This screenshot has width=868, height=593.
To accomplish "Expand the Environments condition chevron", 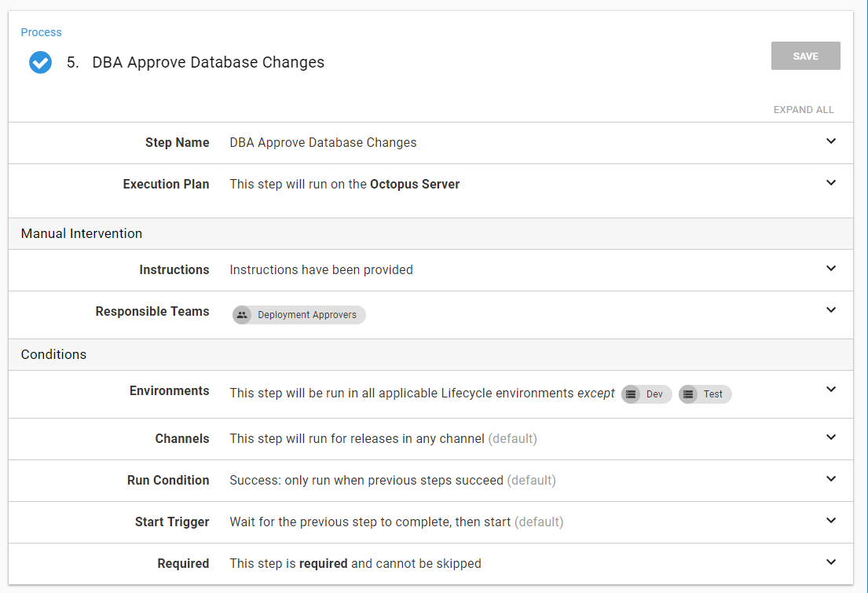I will 831,390.
